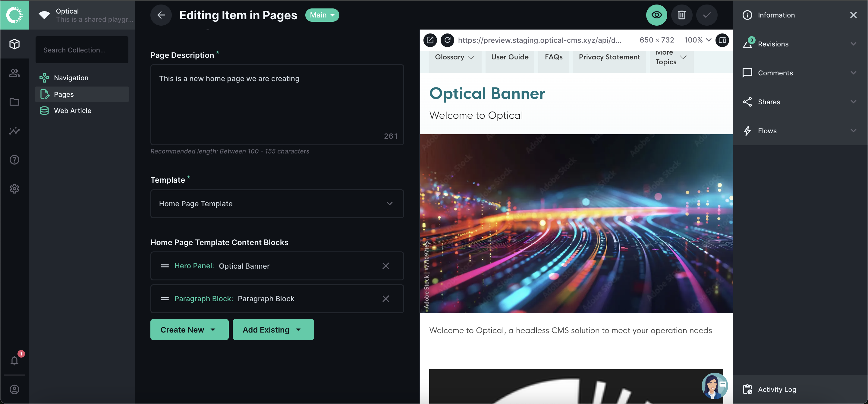
Task: Open the Home Page Template dropdown
Action: point(277,204)
